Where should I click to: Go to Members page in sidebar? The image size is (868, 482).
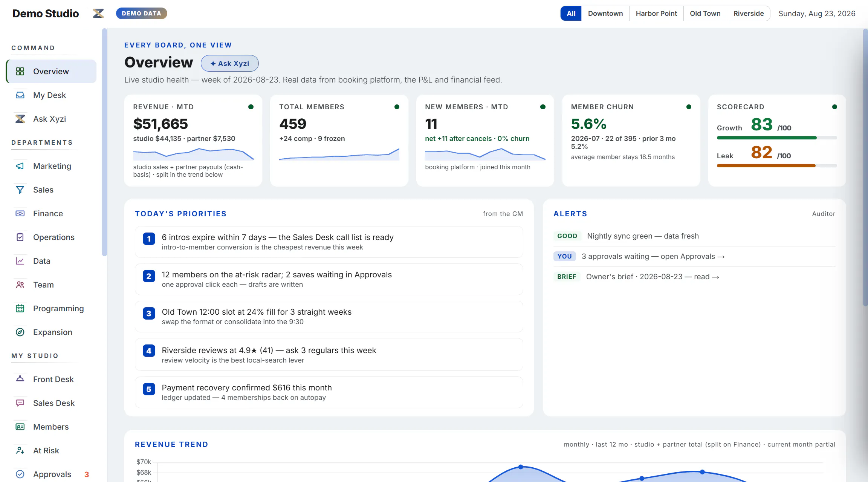(51, 427)
